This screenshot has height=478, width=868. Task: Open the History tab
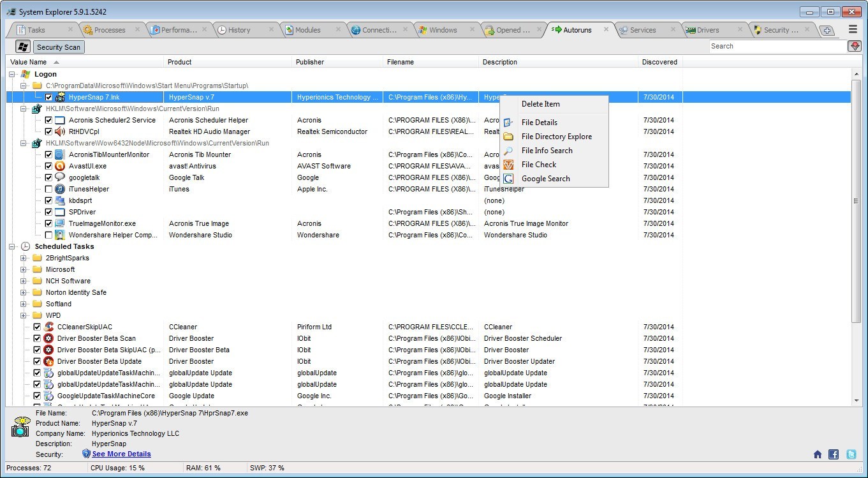click(x=239, y=30)
